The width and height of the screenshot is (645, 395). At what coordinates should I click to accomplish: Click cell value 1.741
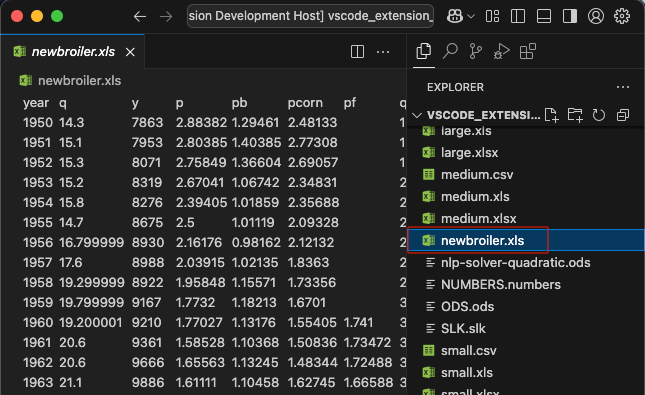(x=358, y=323)
